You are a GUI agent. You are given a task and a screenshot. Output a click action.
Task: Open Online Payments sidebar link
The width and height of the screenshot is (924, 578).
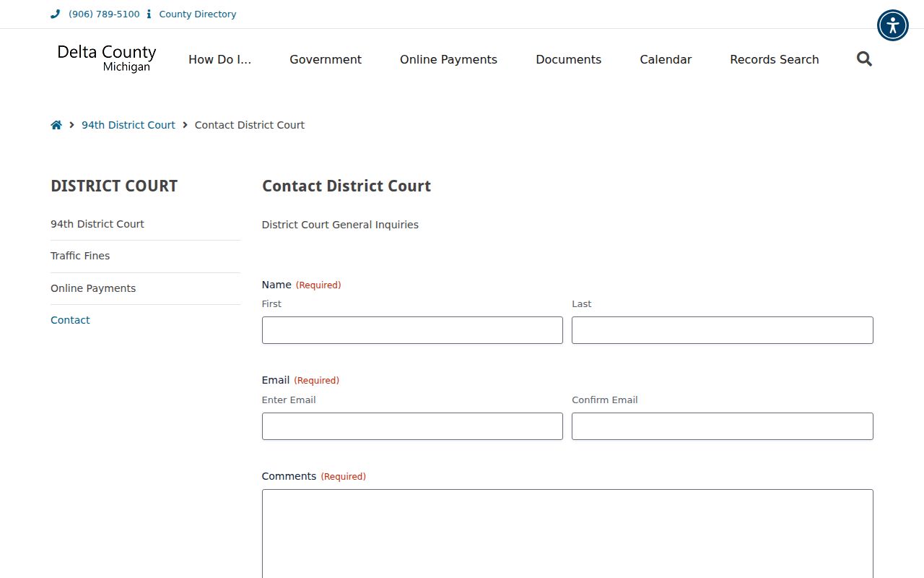point(93,288)
